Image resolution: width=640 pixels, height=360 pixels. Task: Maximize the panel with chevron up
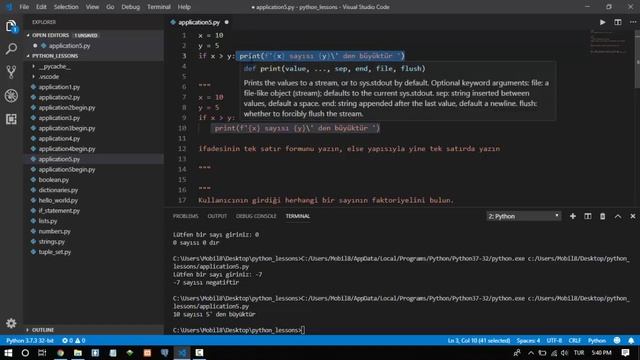point(618,216)
